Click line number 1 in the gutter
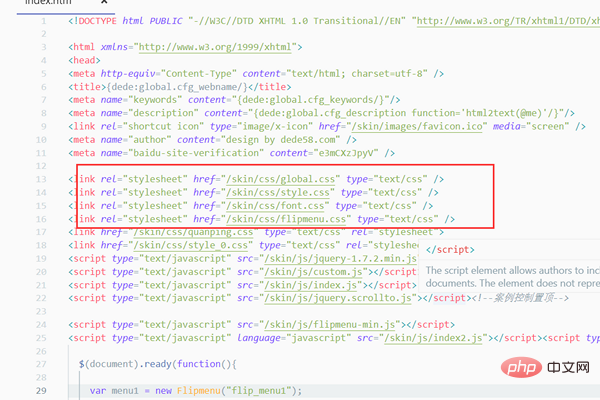This screenshot has width=600, height=400. coord(43,21)
